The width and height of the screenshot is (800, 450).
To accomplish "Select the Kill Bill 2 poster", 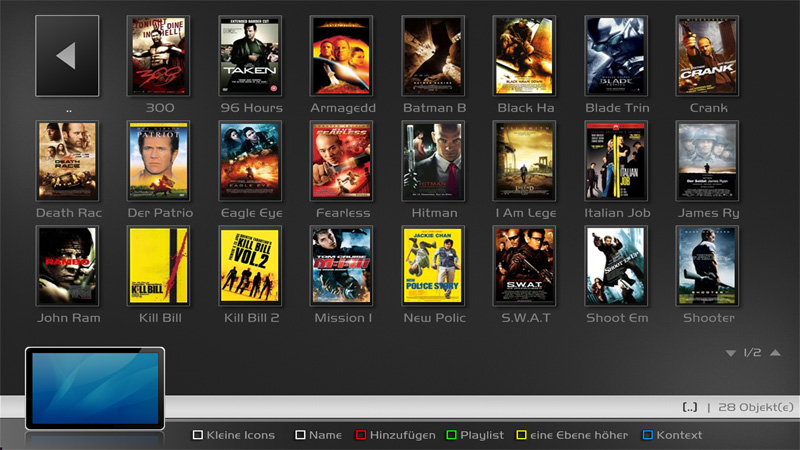I will [250, 266].
